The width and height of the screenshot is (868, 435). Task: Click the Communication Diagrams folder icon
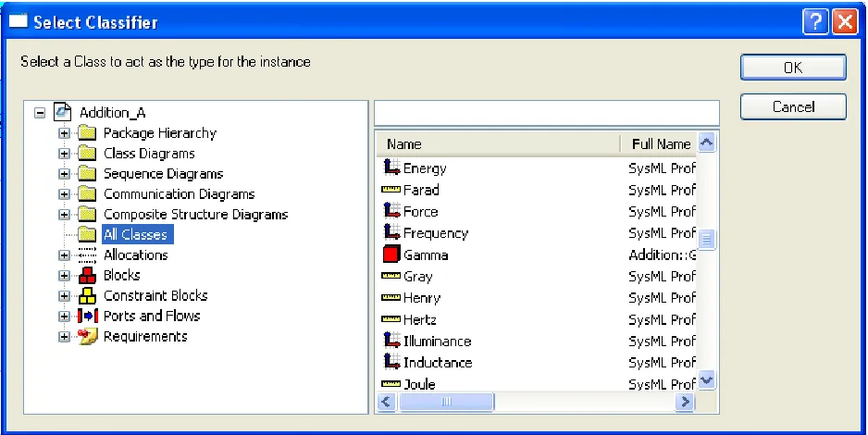(87, 194)
